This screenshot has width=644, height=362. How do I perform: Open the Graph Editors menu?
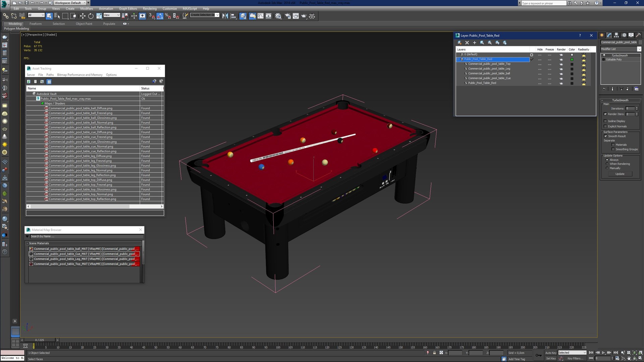point(128,9)
